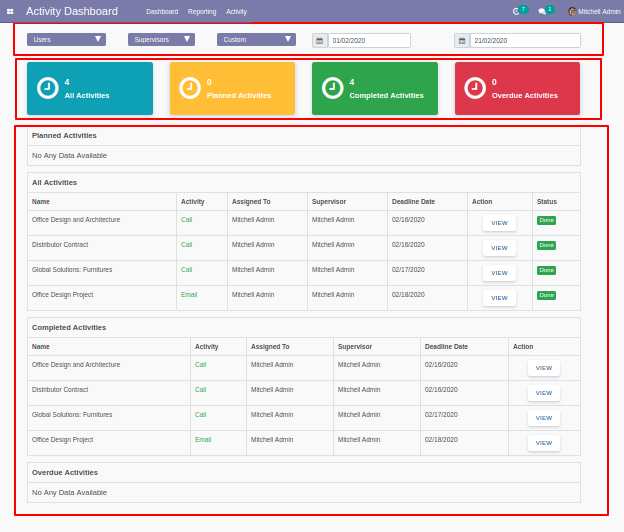Click the start date calendar icon
This screenshot has width=624, height=532.
pos(320,41)
